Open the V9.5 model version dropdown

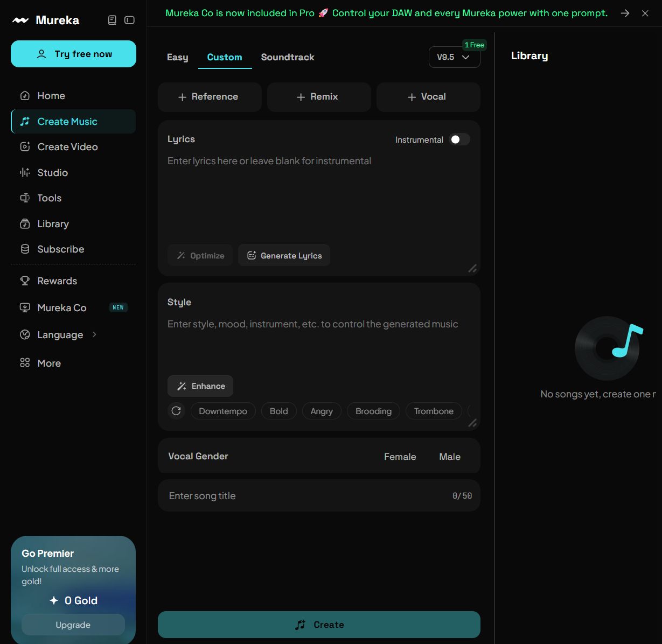point(454,57)
